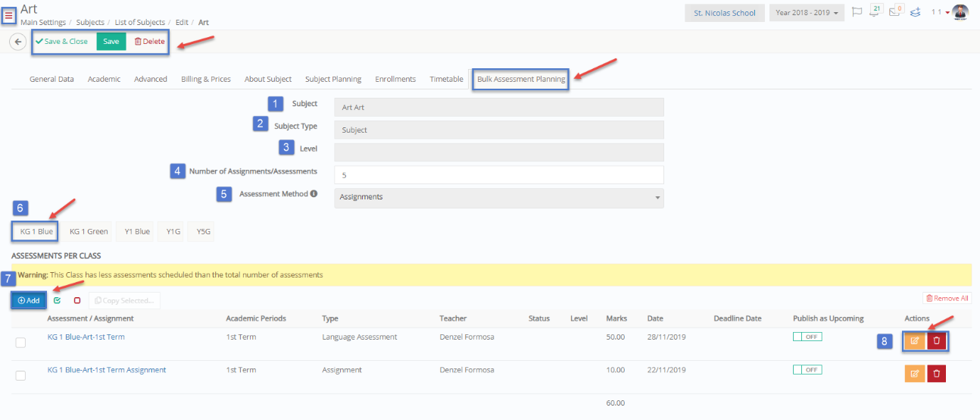Add a new assessment

(x=29, y=300)
